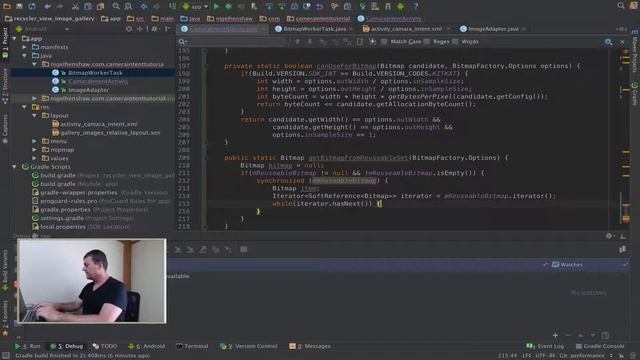Click the project panel settings gear icon
This screenshot has height=360, width=640.
(x=154, y=29)
